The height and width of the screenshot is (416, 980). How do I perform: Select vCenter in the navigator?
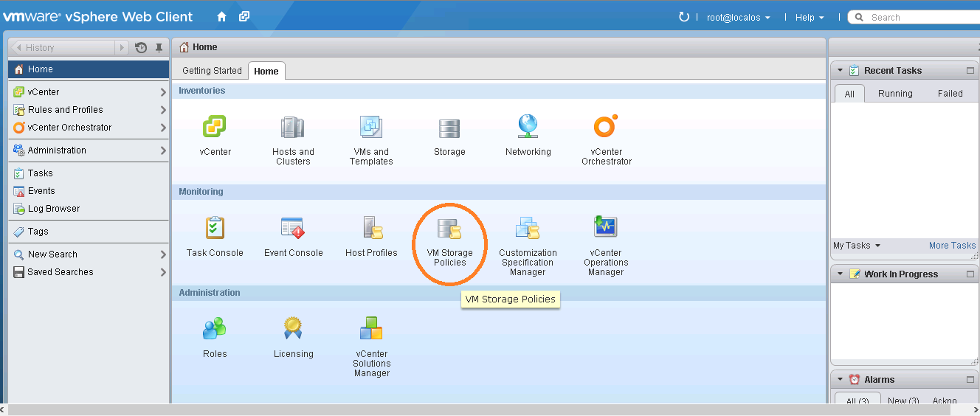click(89, 92)
